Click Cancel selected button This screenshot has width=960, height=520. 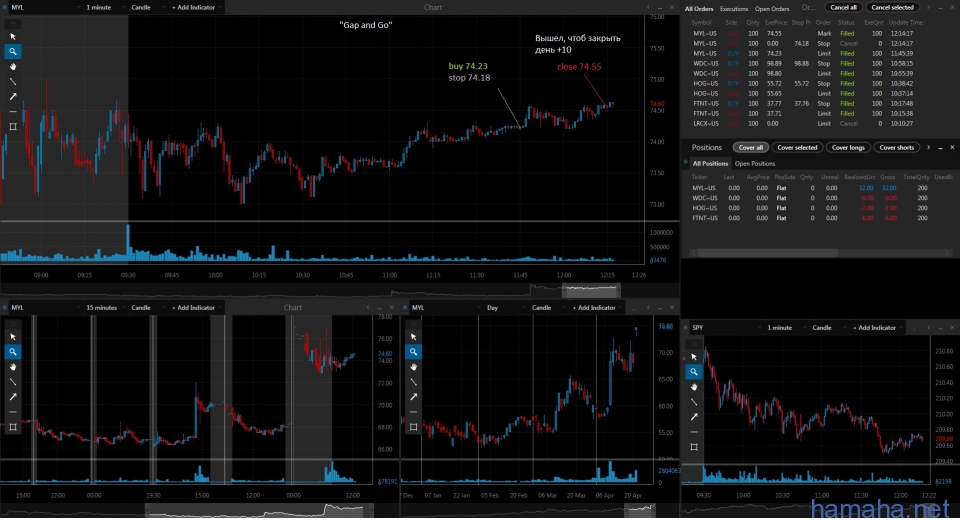pos(892,7)
